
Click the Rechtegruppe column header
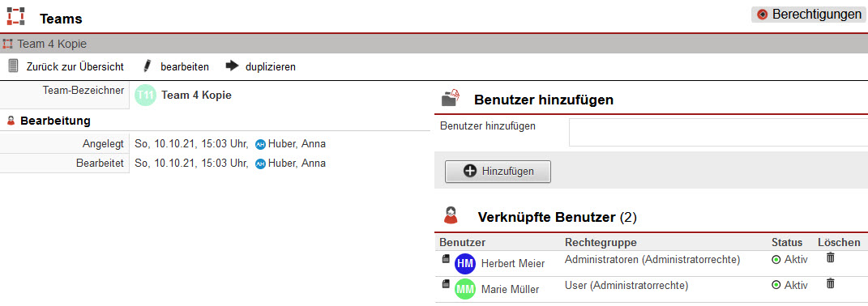pyautogui.click(x=601, y=242)
